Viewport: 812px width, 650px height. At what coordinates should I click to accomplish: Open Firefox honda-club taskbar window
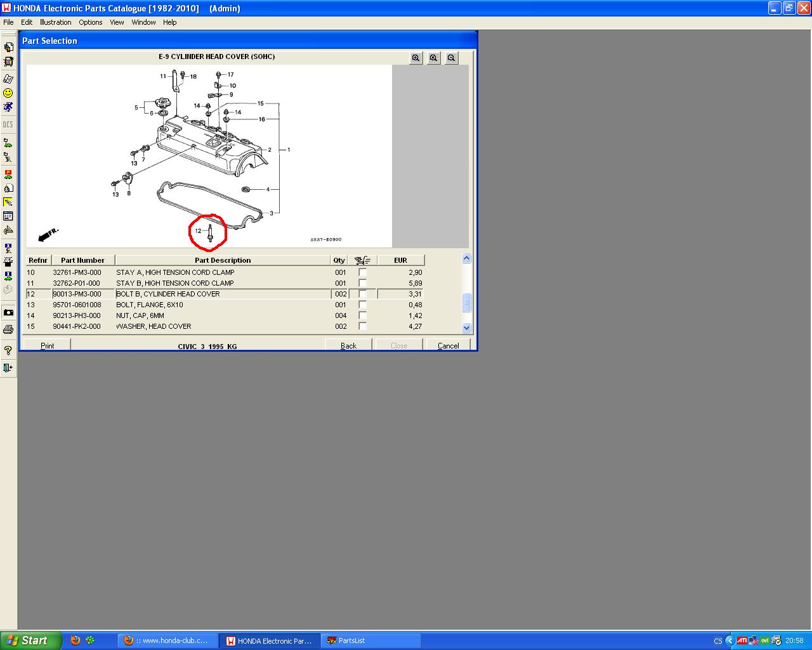pyautogui.click(x=167, y=640)
